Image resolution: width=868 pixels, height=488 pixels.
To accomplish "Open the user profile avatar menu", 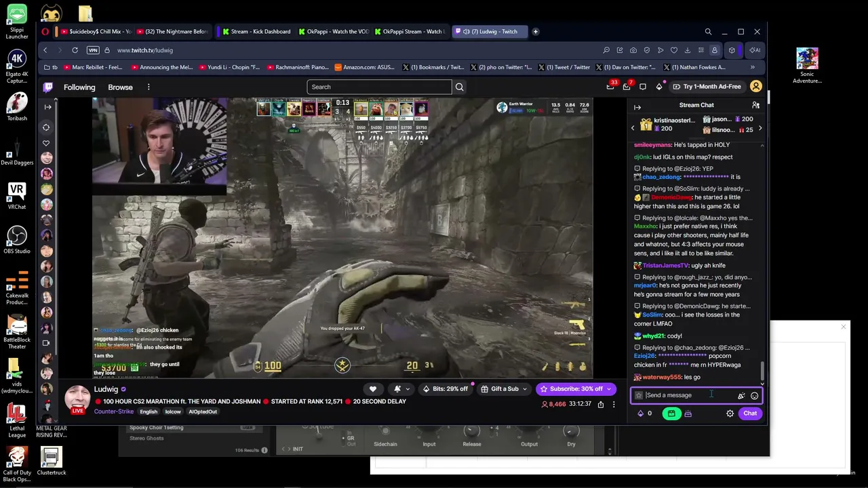I will pos(756,87).
